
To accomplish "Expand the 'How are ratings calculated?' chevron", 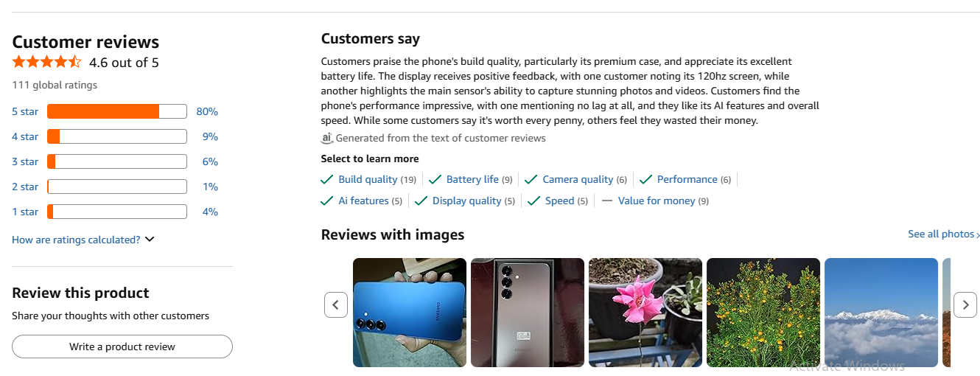I will coord(150,240).
